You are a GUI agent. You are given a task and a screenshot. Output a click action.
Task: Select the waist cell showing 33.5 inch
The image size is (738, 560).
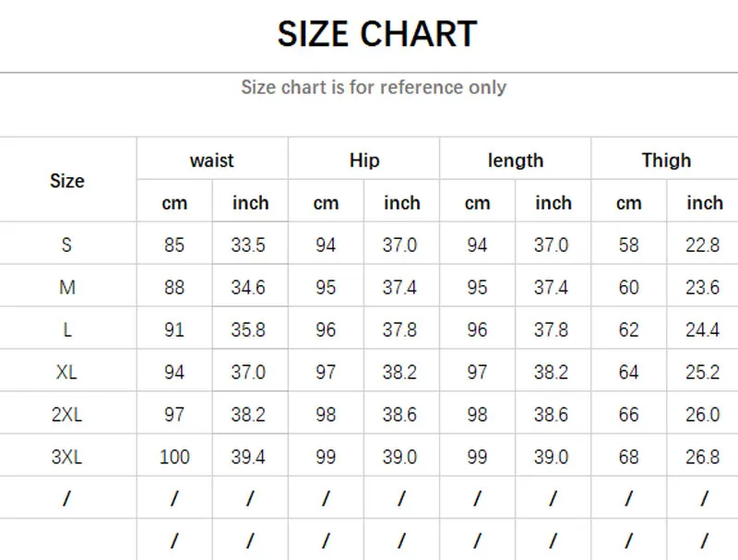tap(249, 245)
